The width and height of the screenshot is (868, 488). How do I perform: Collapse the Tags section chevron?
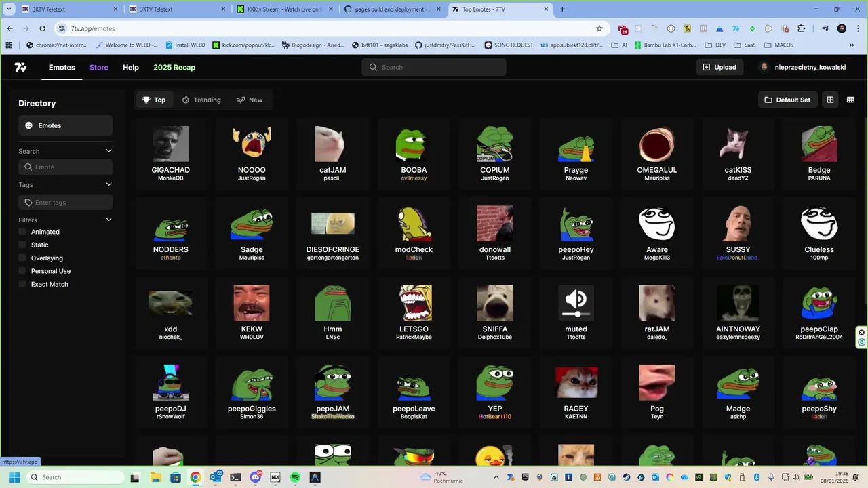[108, 184]
